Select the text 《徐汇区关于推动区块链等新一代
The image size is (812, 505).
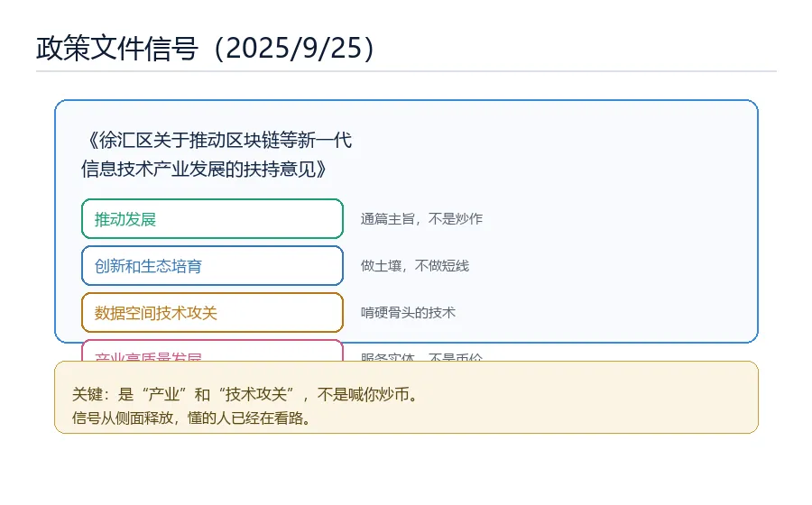click(219, 140)
